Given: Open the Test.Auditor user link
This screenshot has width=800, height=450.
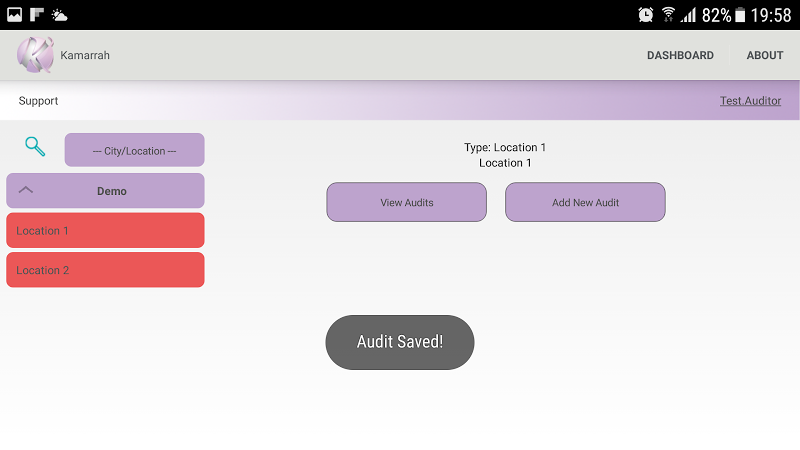Looking at the screenshot, I should (750, 101).
